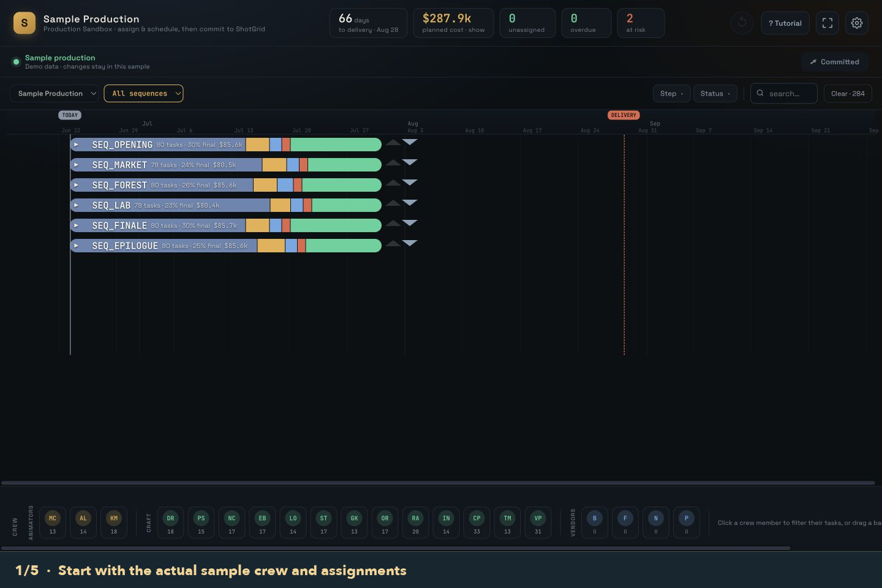
Task: Click Clear · 284 filter button
Action: click(x=848, y=94)
